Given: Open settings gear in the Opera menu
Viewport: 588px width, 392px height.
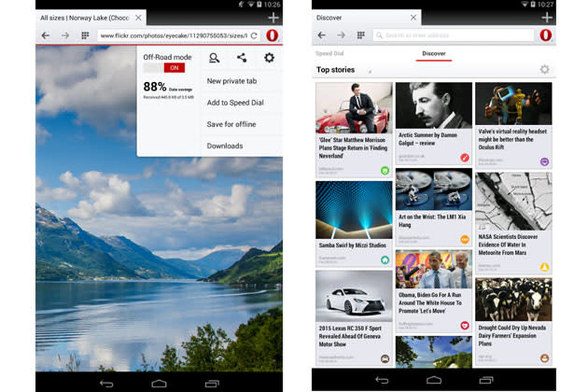Looking at the screenshot, I should 268,58.
